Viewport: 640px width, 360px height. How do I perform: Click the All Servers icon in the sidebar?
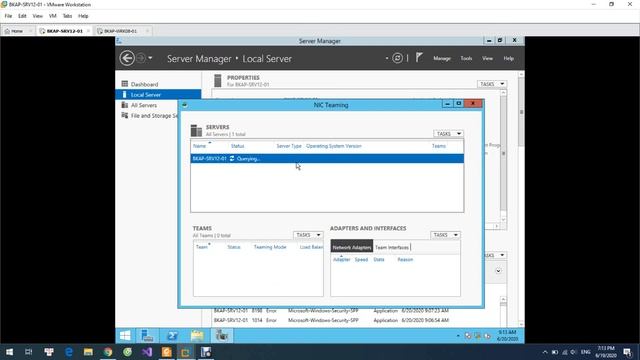124,105
